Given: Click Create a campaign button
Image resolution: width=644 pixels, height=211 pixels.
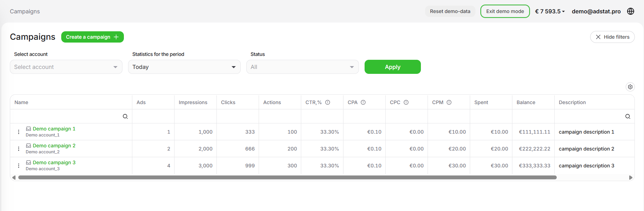Looking at the screenshot, I should [93, 37].
